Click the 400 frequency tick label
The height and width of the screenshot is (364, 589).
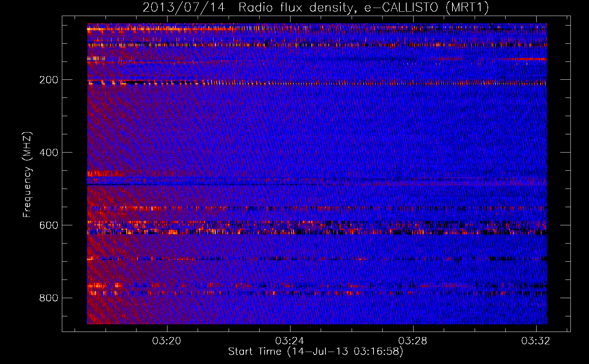coord(49,153)
